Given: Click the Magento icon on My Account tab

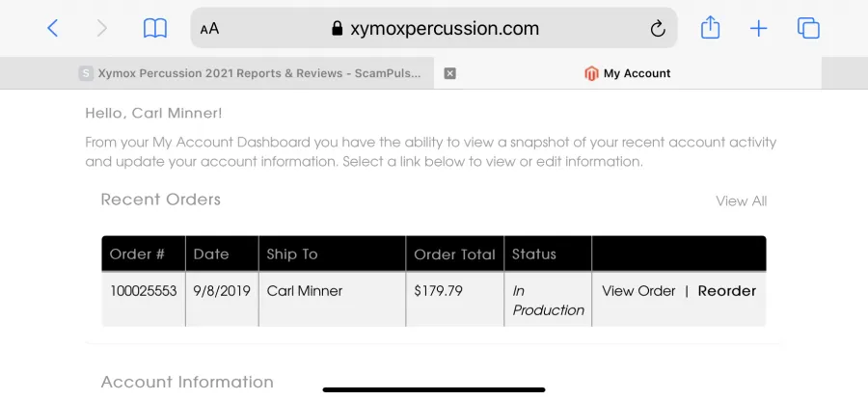Looking at the screenshot, I should tap(591, 73).
